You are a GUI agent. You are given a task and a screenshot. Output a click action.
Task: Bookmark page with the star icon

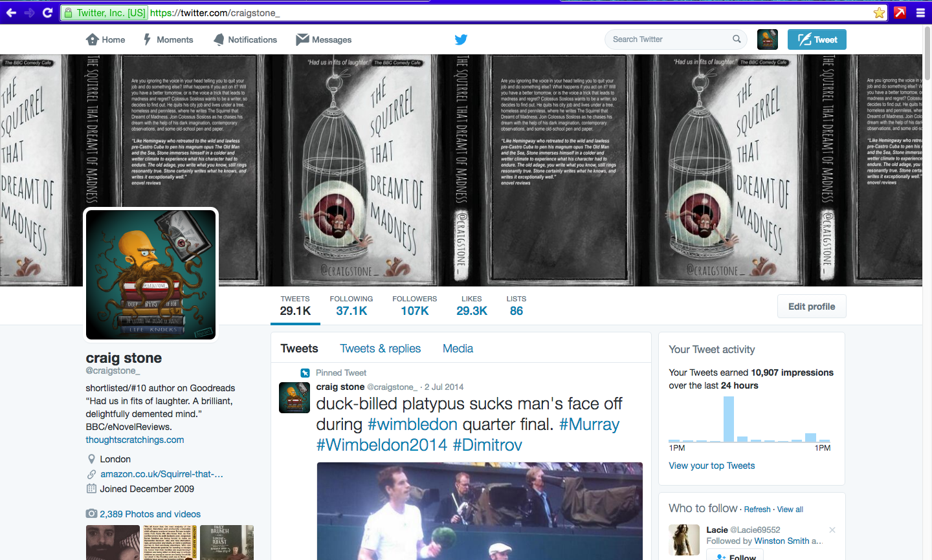(879, 13)
